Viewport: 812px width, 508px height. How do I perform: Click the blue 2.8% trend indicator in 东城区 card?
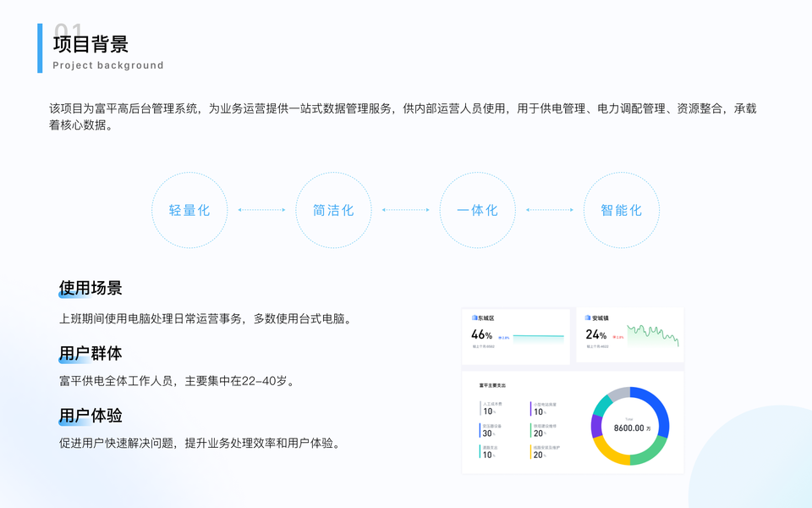[504, 338]
